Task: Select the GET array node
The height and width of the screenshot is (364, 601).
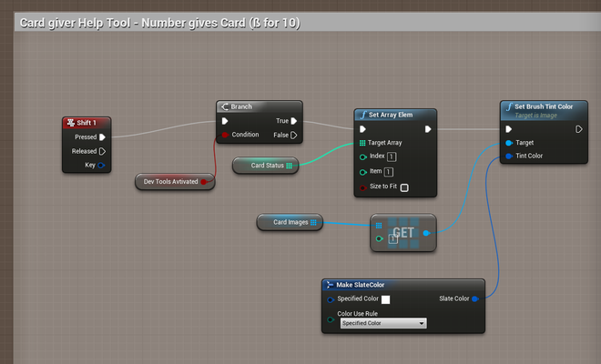Action: (x=403, y=233)
